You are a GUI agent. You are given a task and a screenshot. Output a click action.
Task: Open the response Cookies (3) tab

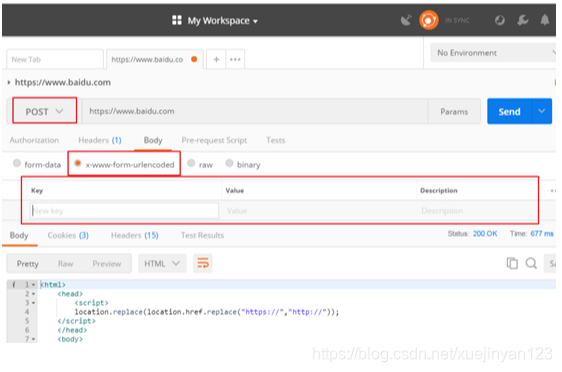click(68, 235)
